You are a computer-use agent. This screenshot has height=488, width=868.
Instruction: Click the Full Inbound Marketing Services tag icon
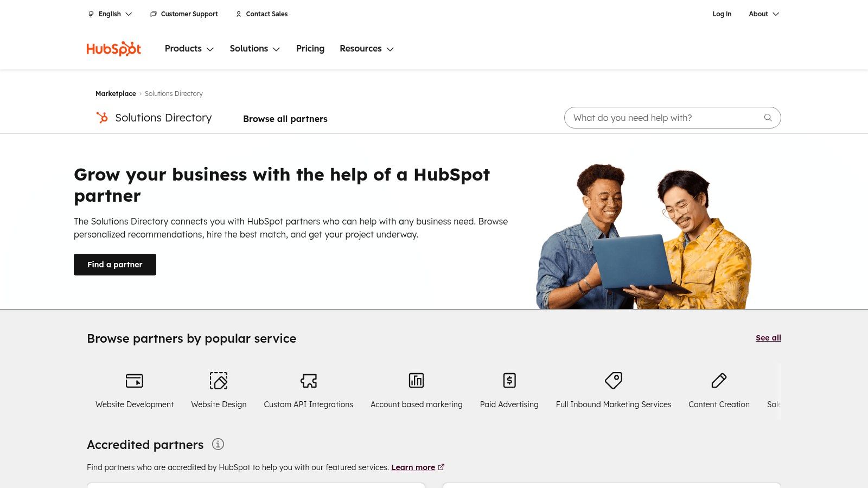point(614,381)
